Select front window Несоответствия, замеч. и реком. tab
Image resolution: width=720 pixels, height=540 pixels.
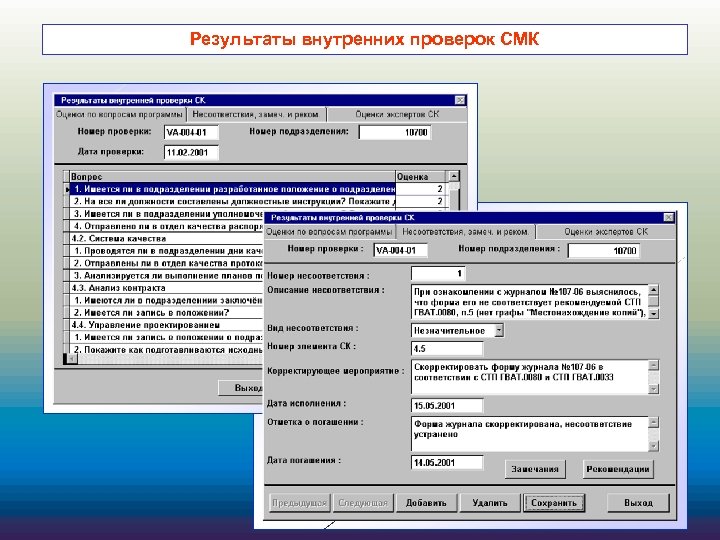point(466,232)
